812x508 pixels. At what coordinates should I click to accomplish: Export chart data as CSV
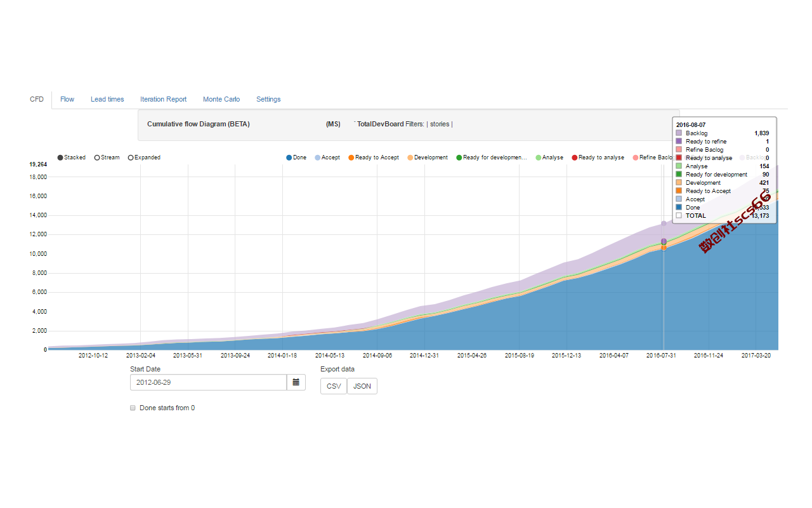[x=334, y=386]
